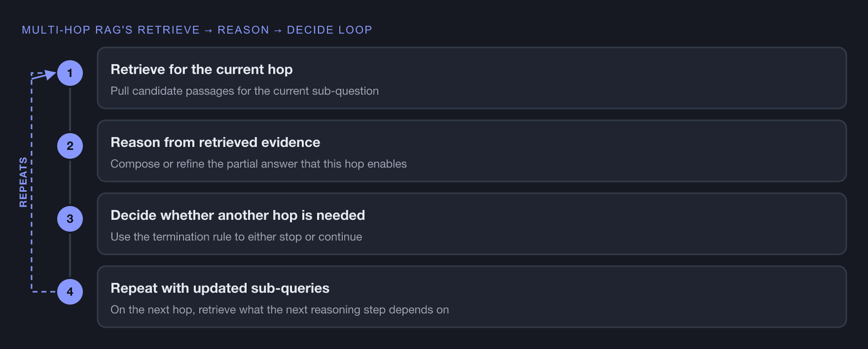Screen dimensions: 868x349
Task: Click 'Reason from retrieved evidence' heading
Action: [x=215, y=142]
